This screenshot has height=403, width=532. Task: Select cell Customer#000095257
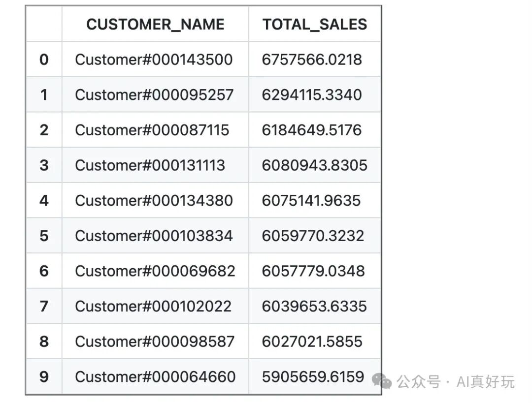tap(154, 94)
